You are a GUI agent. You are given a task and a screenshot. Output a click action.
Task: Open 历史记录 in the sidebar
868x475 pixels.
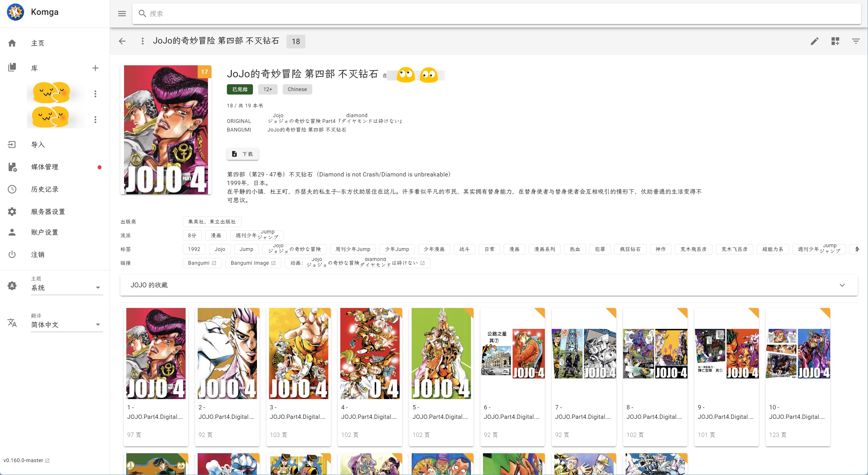pyautogui.click(x=44, y=189)
